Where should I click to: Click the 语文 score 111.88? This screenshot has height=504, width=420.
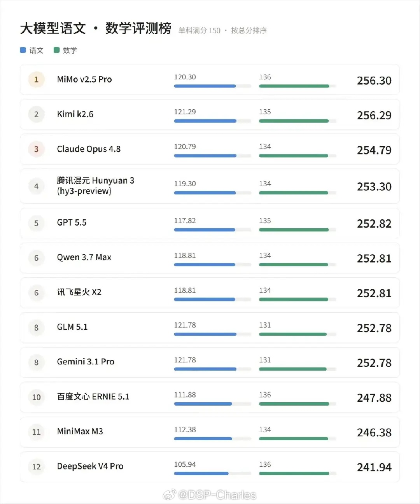(x=185, y=395)
